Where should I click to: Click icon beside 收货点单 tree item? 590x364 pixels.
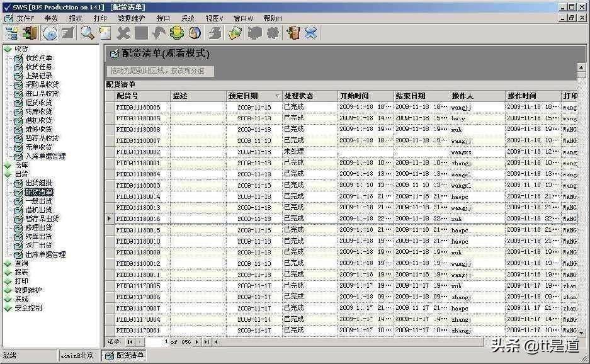18,58
